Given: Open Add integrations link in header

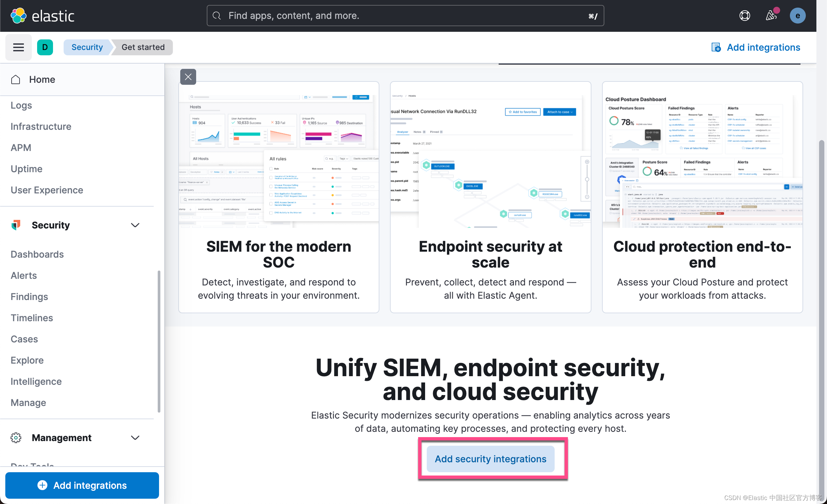Looking at the screenshot, I should pyautogui.click(x=755, y=47).
